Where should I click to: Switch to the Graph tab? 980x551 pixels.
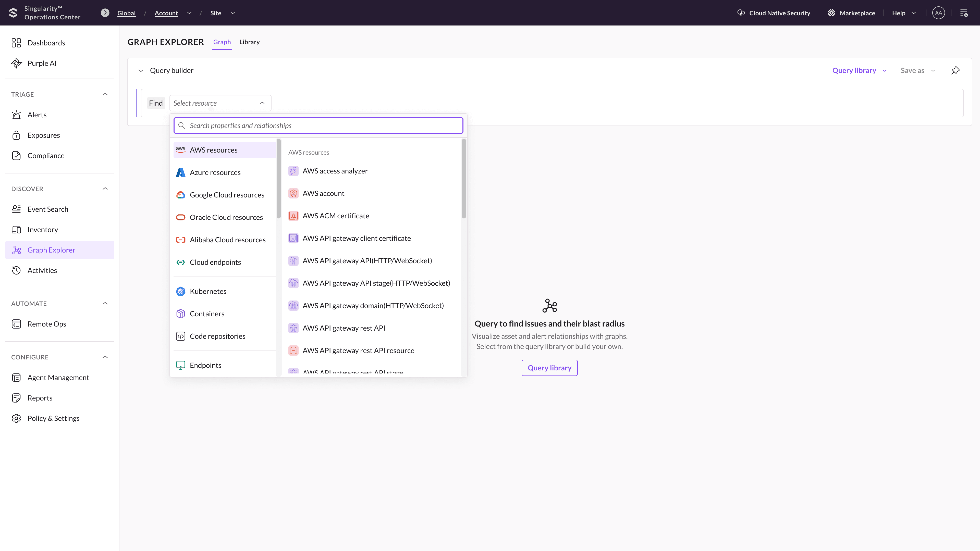click(222, 42)
